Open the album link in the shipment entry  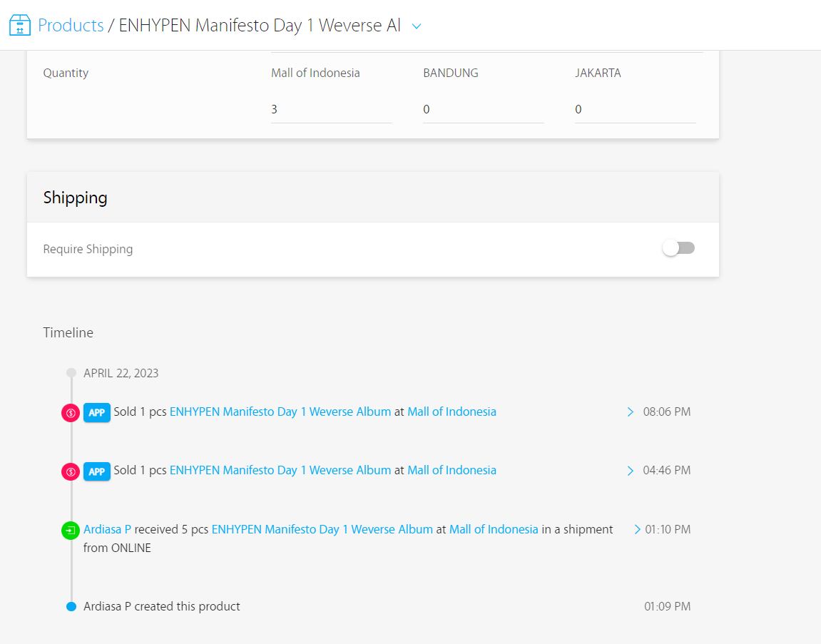322,529
